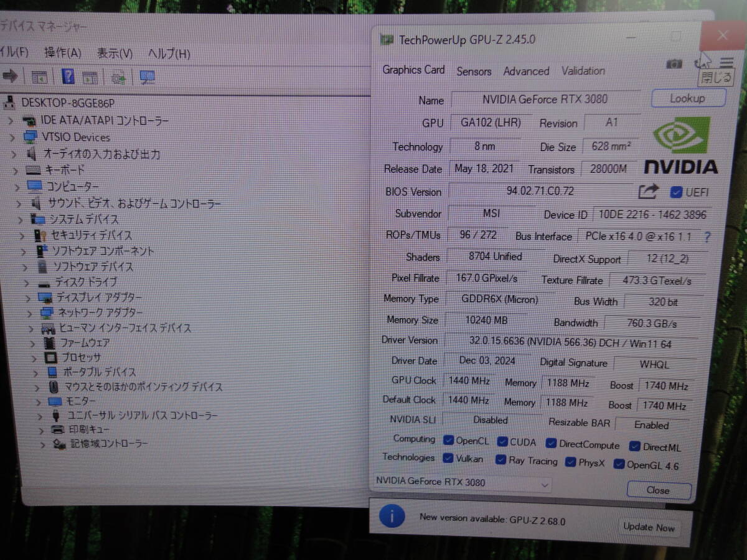747x560 pixels.
Task: Select the ソフトウェア コンポーネント tree item
Action: (x=102, y=251)
